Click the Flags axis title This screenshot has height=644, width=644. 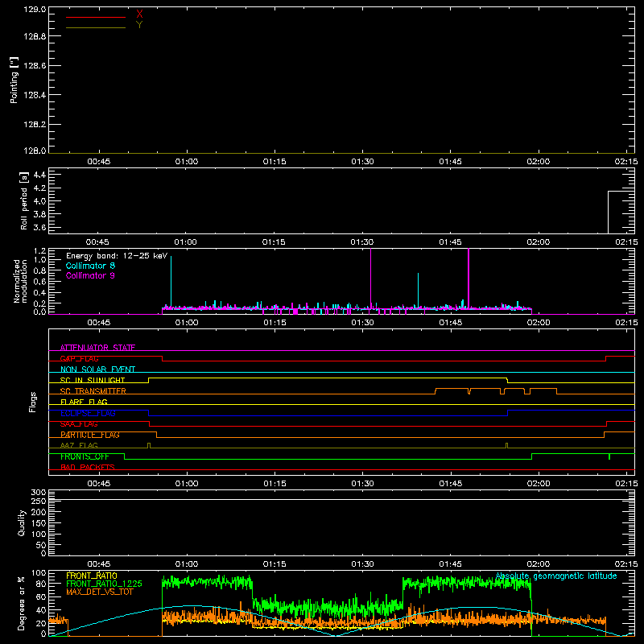33,402
